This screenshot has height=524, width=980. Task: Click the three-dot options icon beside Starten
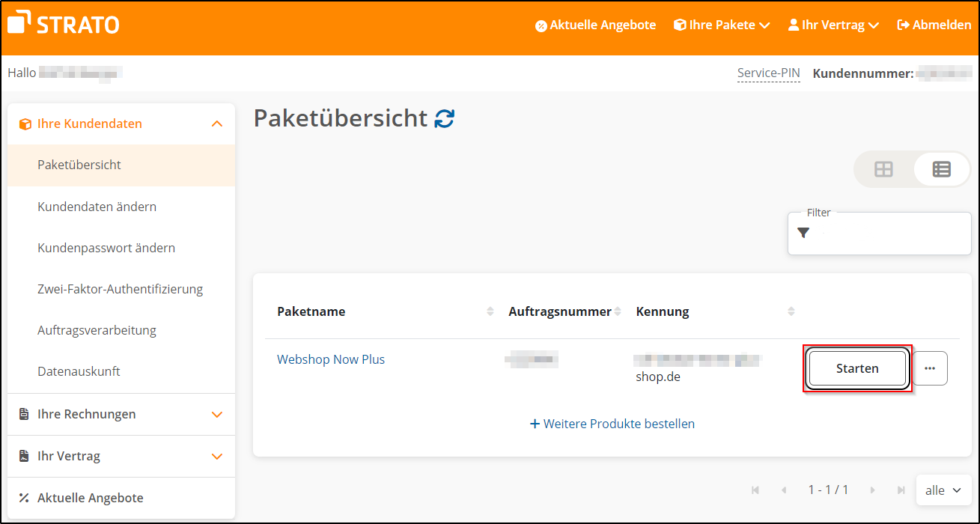click(930, 368)
